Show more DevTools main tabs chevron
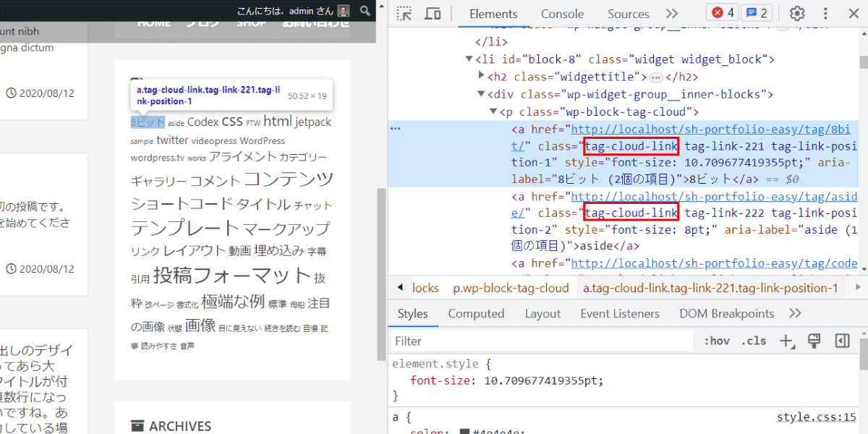 click(672, 13)
